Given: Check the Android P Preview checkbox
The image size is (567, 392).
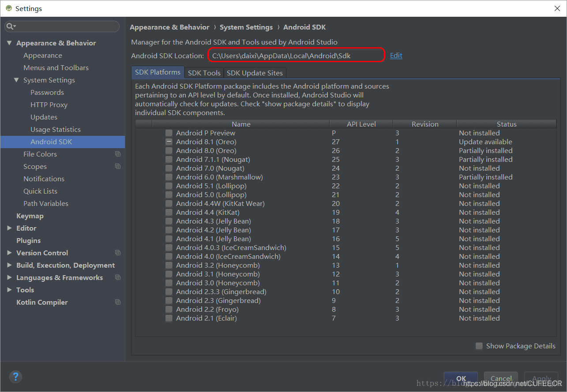Looking at the screenshot, I should 169,133.
